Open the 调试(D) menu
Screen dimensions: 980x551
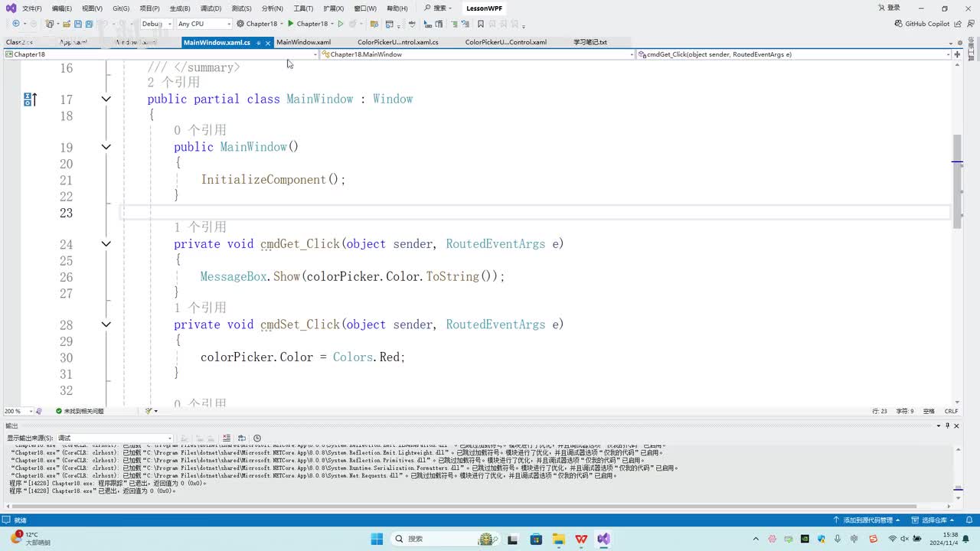(x=211, y=8)
